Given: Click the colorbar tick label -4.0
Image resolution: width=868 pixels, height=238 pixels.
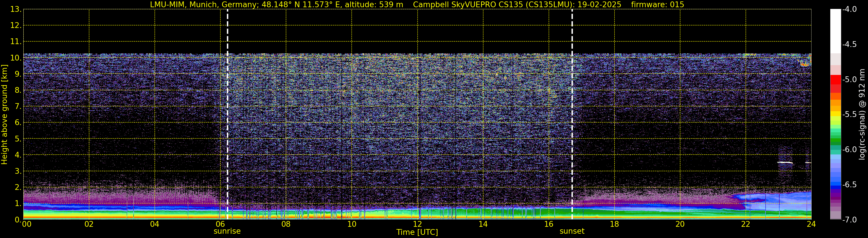Looking at the screenshot, I should click(849, 10).
